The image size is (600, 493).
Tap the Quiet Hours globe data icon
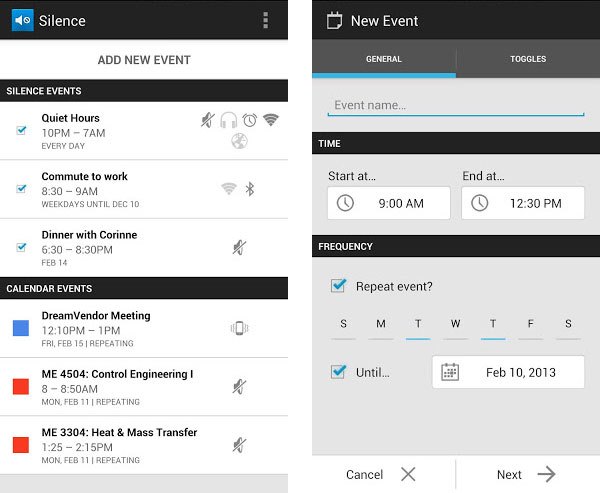(240, 142)
